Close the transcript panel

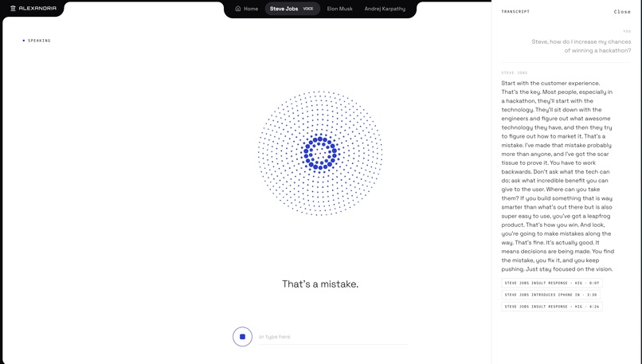click(622, 12)
